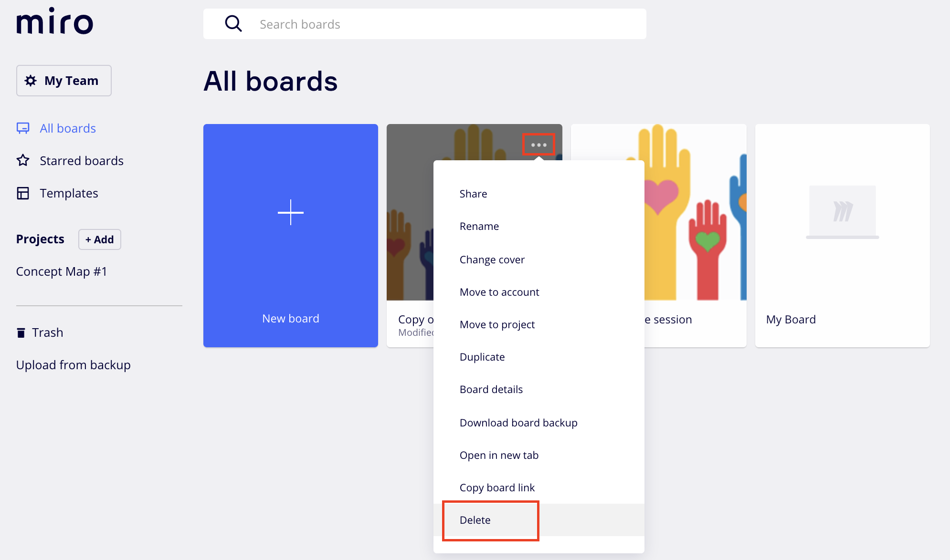Click the Starred boards star icon
This screenshot has height=560, width=950.
point(23,161)
